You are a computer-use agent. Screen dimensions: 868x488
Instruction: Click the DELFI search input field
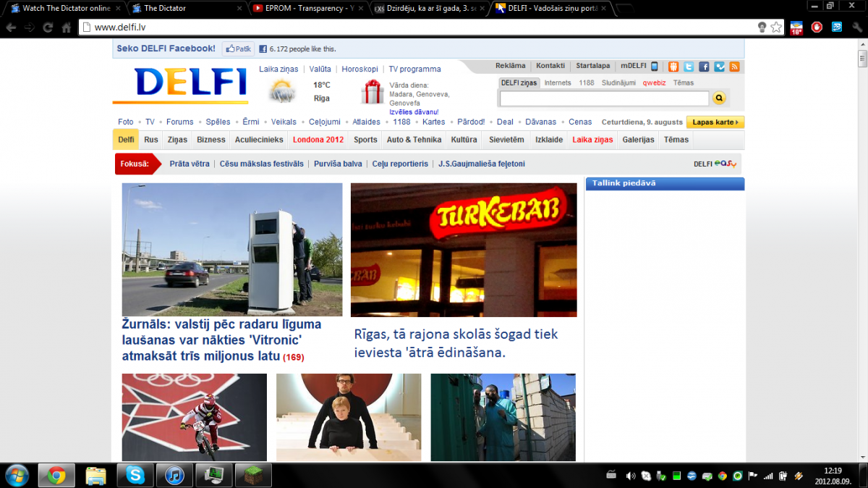tap(604, 98)
